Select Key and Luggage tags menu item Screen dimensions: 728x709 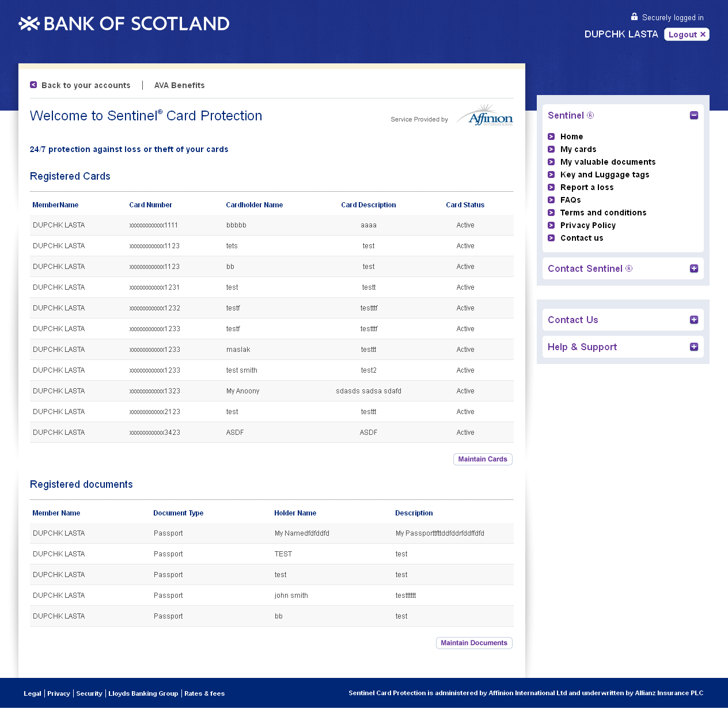pos(605,175)
